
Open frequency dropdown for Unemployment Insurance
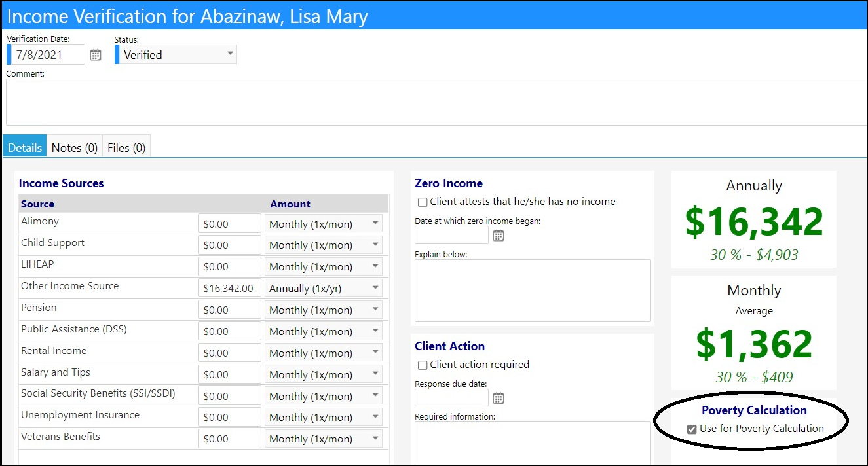pyautogui.click(x=325, y=417)
